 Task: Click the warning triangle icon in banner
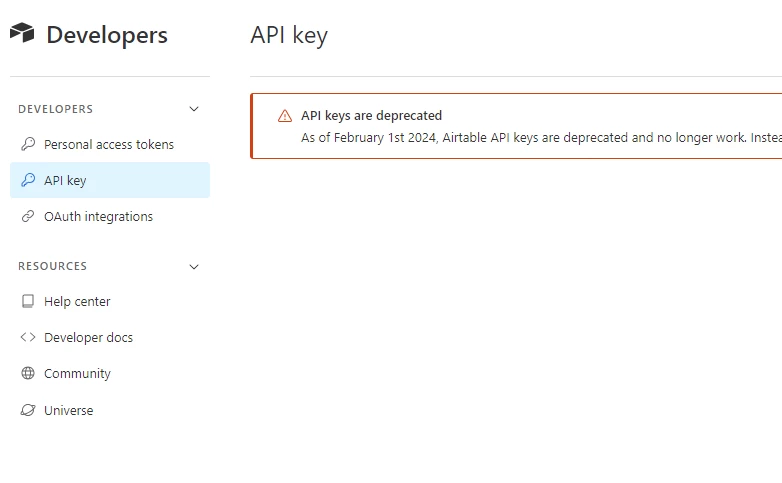[x=285, y=116]
